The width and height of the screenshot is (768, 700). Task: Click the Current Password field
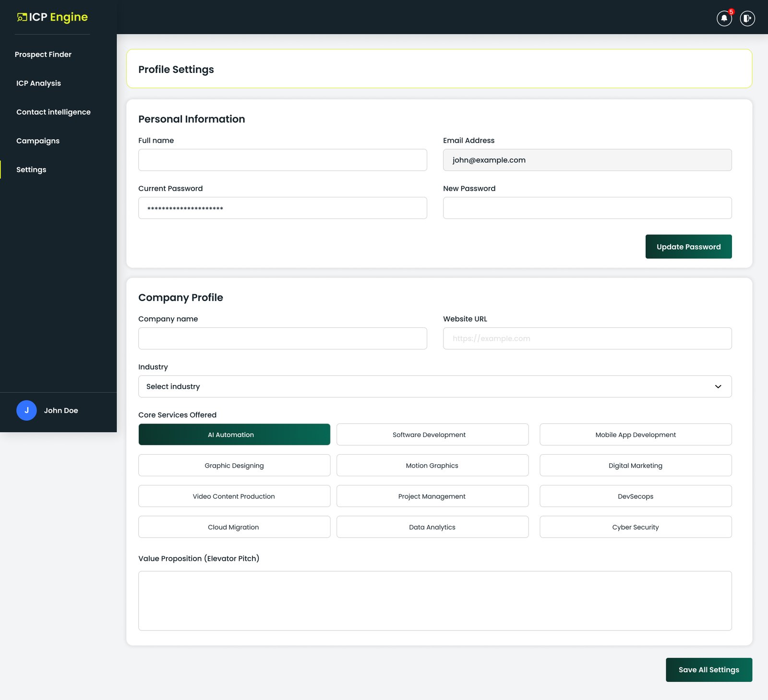coord(283,208)
